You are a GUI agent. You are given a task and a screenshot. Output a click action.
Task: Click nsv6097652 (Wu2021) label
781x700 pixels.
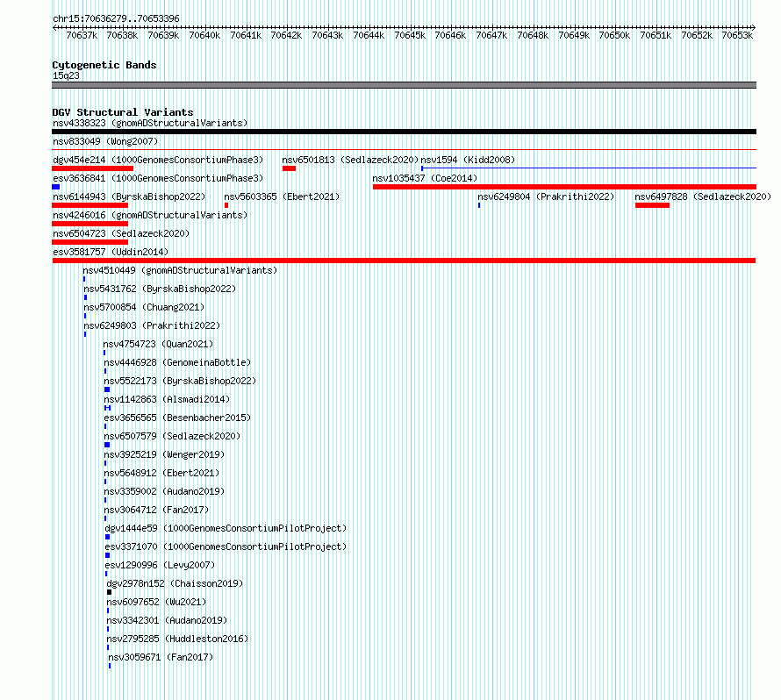[156, 602]
